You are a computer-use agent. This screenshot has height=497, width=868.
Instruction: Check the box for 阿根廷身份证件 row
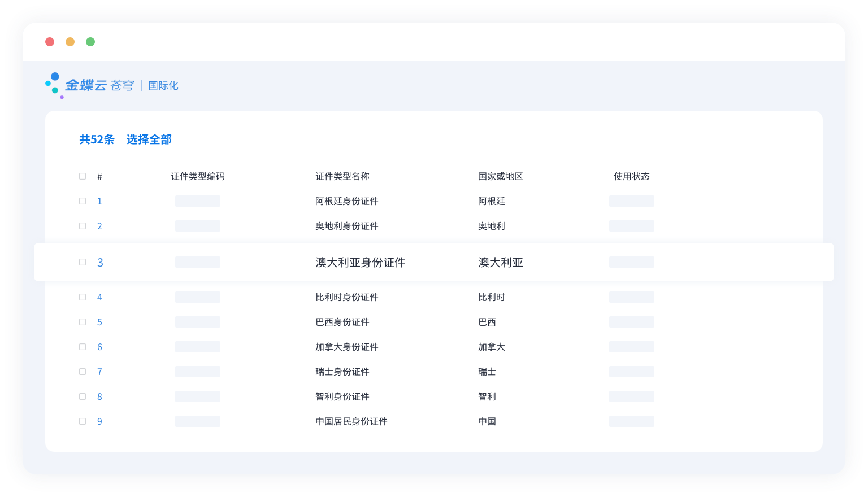click(x=83, y=201)
